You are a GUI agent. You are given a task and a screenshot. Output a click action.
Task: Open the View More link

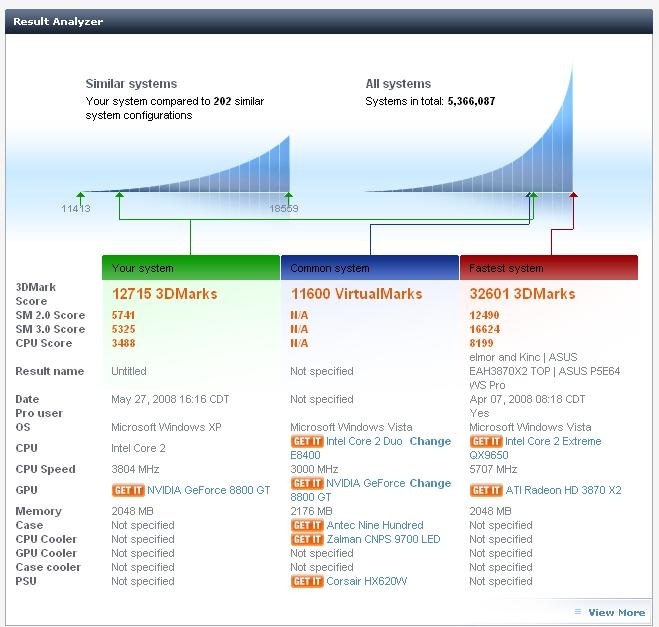(617, 613)
